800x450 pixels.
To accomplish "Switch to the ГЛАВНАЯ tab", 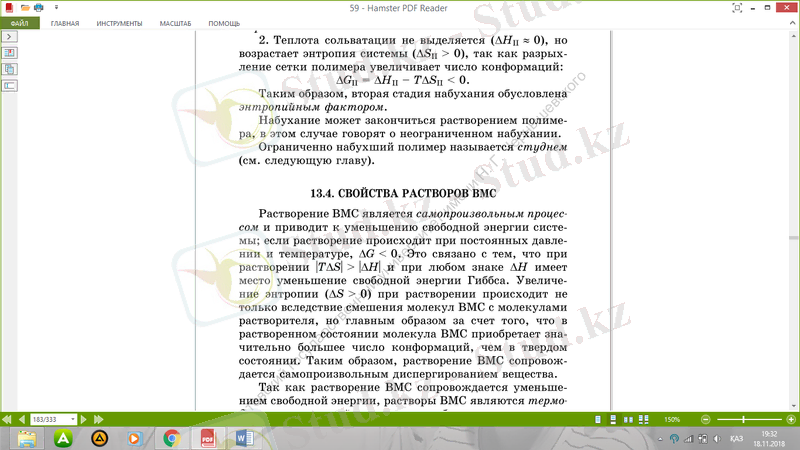I will (65, 23).
